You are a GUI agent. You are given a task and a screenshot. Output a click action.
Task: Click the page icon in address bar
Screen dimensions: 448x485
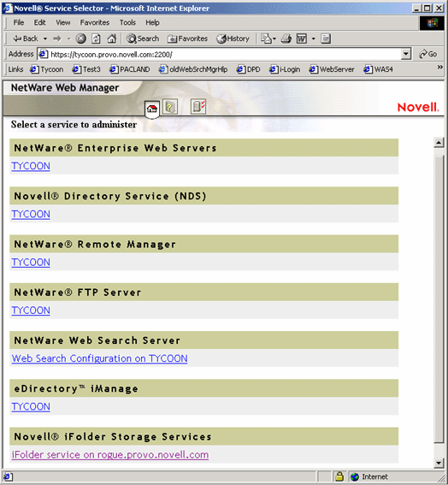[43, 54]
